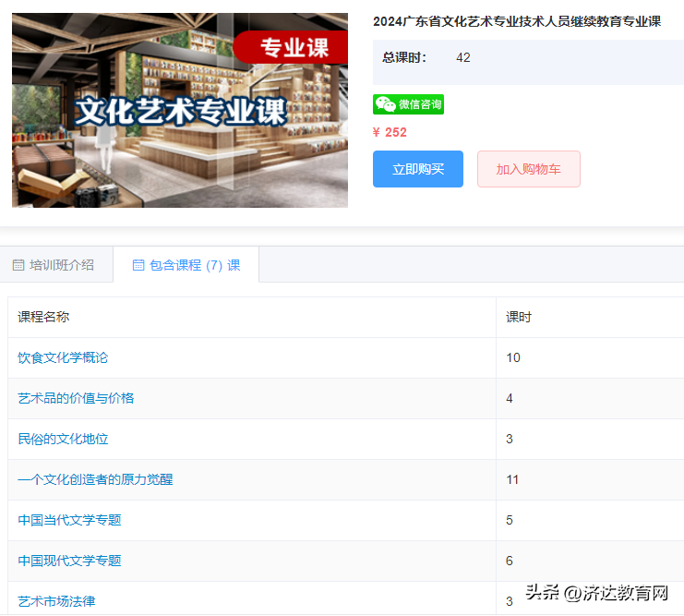
Task: Click the calendar icon beside 培训班介绍
Action: click(18, 265)
